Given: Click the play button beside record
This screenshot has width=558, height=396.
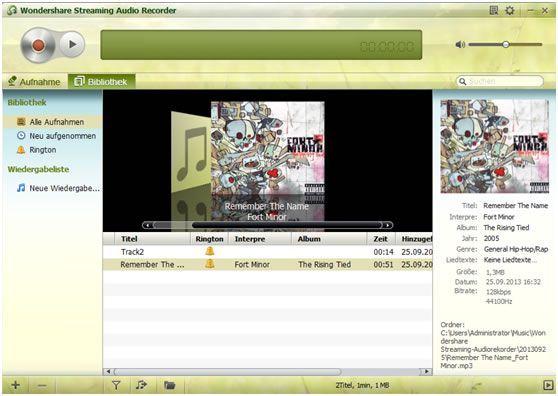Looking at the screenshot, I should 72,44.
